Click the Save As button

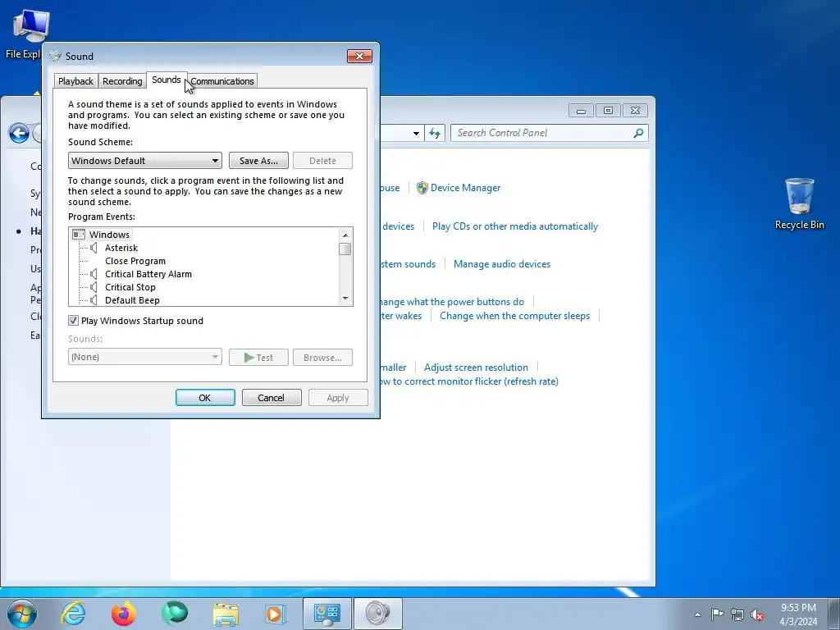[x=258, y=161]
